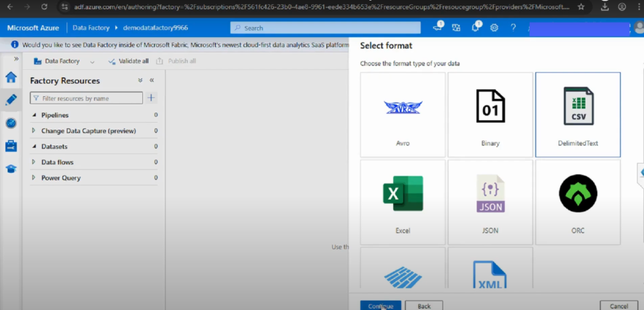The width and height of the screenshot is (644, 310).
Task: Click the Validate all button
Action: pyautogui.click(x=128, y=61)
